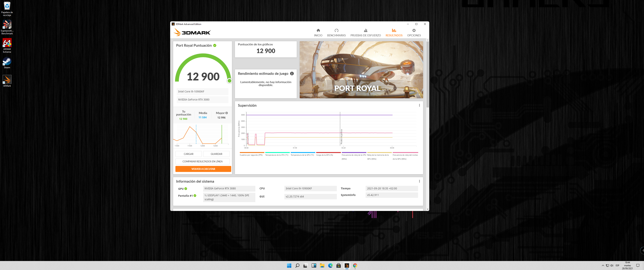This screenshot has height=270, width=644.
Task: Open the OPCIONES settings tab
Action: point(414,33)
